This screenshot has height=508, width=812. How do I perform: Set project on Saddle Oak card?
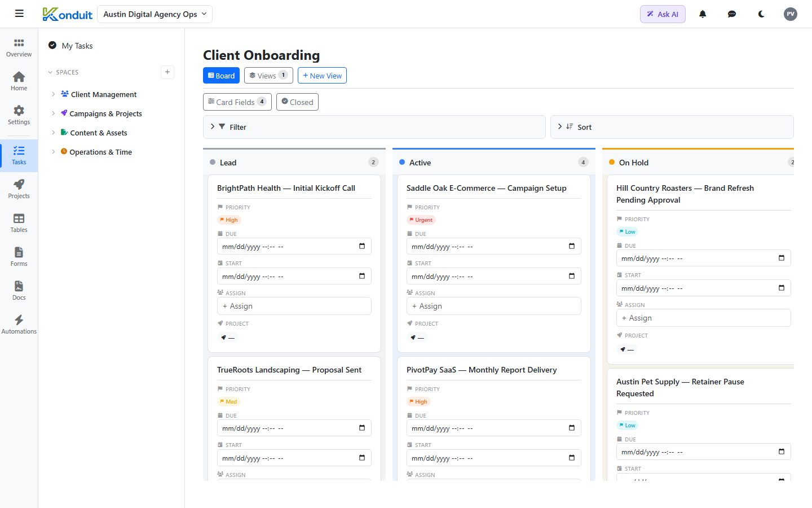417,338
